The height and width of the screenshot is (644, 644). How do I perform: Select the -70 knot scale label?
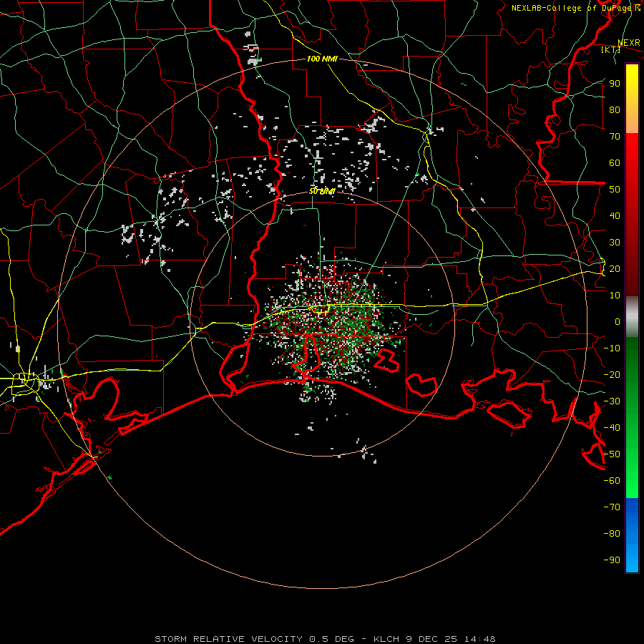612,507
